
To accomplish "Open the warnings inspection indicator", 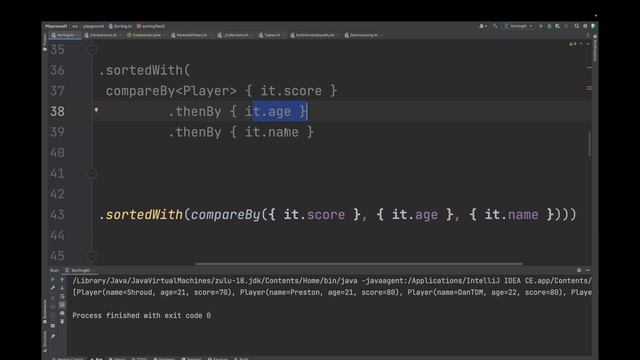I will click(x=573, y=44).
